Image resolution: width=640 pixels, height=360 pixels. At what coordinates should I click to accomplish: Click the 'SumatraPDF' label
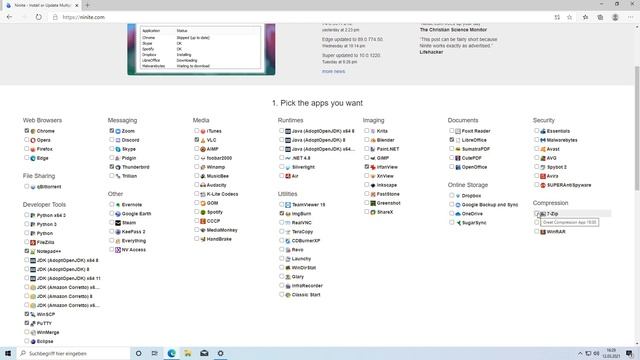tap(476, 149)
